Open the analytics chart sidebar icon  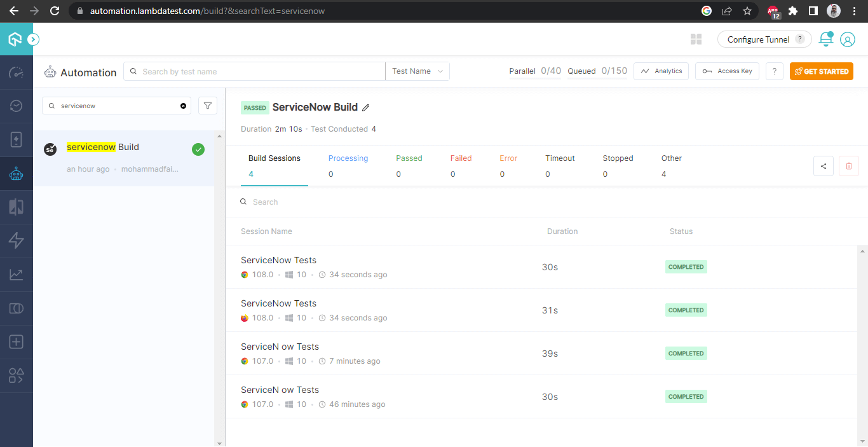pyautogui.click(x=16, y=274)
